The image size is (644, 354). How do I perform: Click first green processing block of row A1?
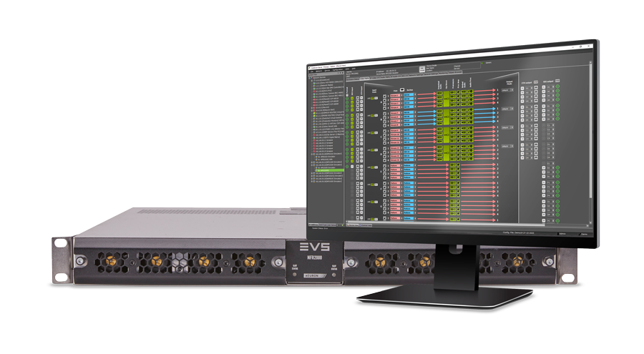[x=440, y=93]
